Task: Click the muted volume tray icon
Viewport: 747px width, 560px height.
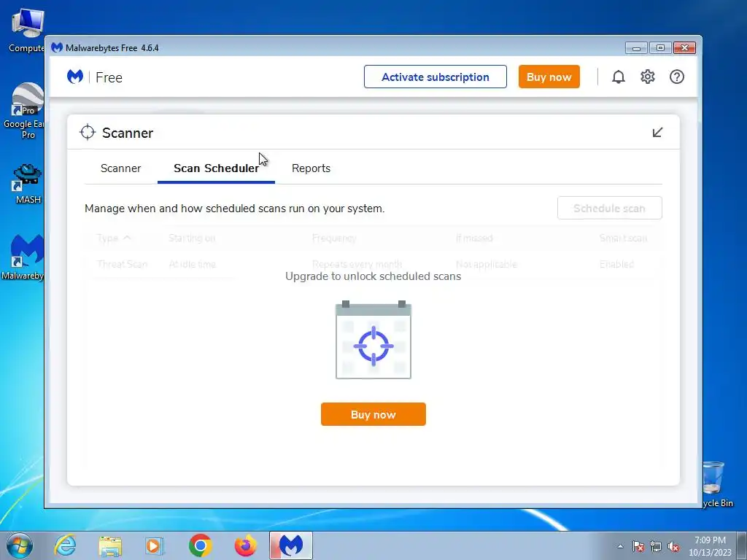Action: (673, 546)
